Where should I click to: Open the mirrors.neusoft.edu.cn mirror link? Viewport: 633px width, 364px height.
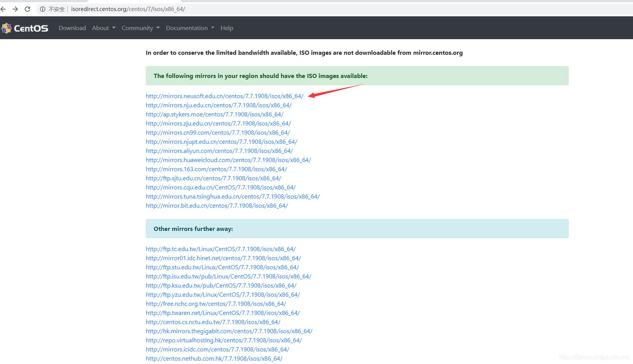(x=225, y=96)
